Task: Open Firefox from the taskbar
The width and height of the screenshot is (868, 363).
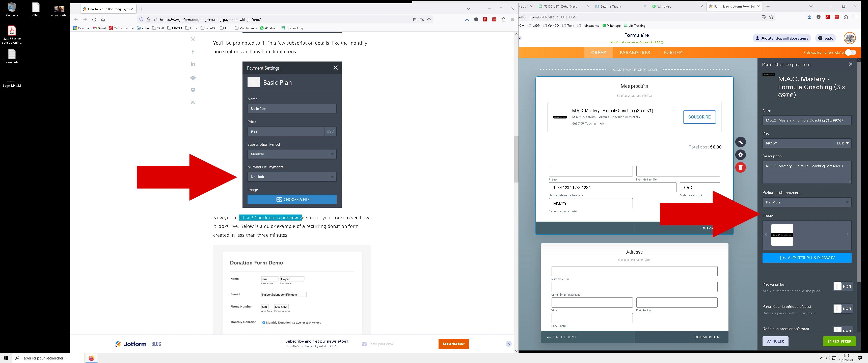Action: click(91, 358)
